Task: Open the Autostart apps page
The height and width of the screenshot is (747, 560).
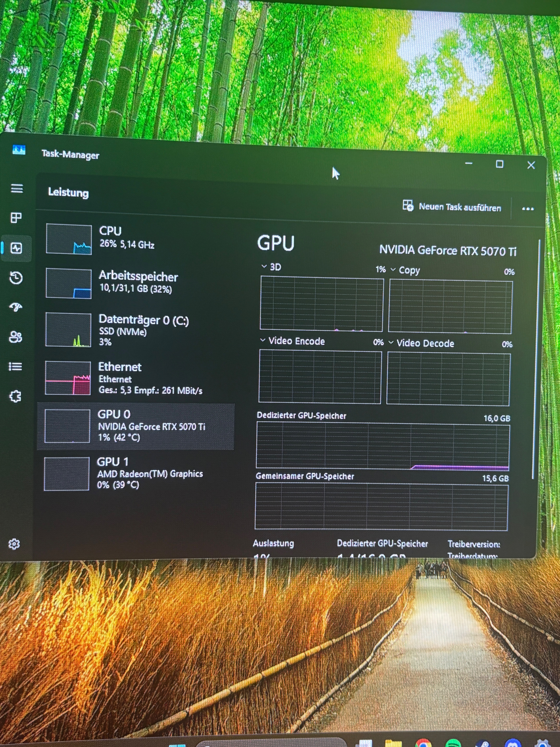Action: [15, 307]
